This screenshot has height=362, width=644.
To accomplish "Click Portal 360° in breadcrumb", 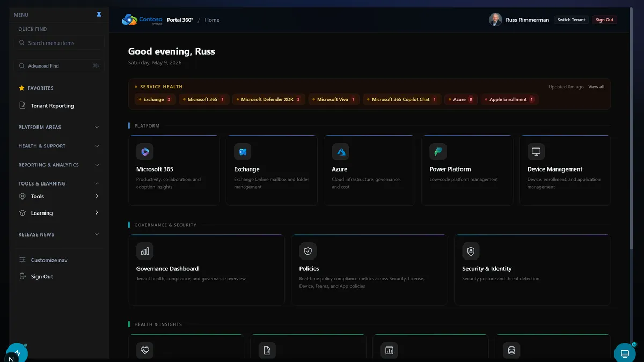I will tap(180, 20).
